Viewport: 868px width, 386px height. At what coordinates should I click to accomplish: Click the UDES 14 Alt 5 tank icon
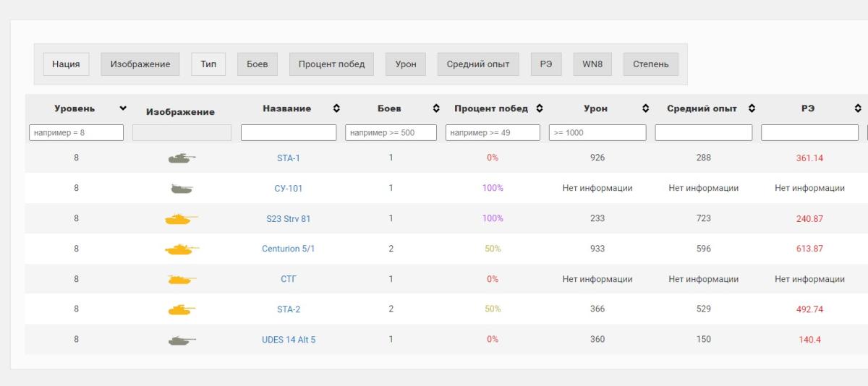181,340
